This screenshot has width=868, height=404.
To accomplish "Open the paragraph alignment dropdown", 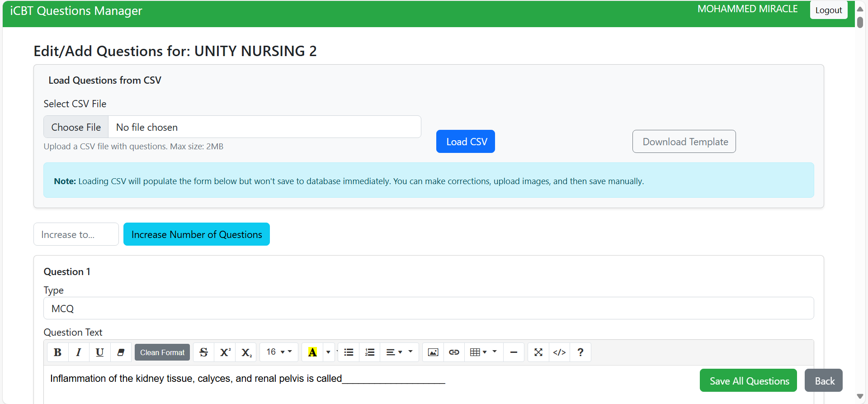I will click(395, 352).
